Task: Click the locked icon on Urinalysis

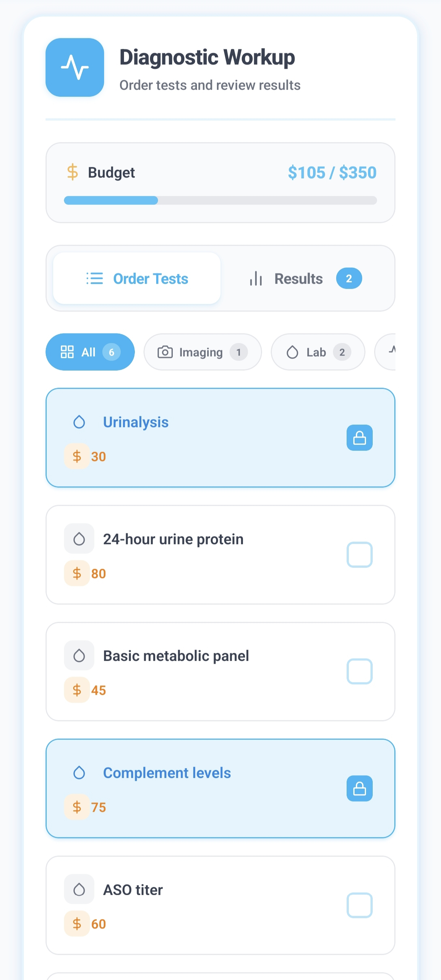Action: 359,437
